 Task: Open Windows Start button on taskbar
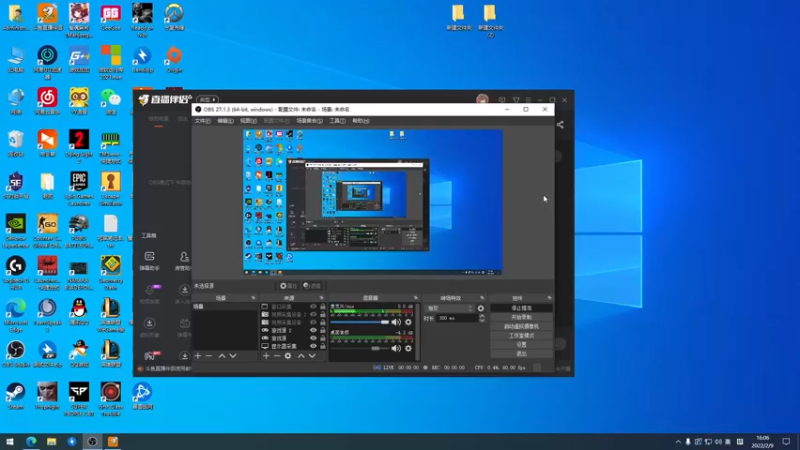point(10,442)
